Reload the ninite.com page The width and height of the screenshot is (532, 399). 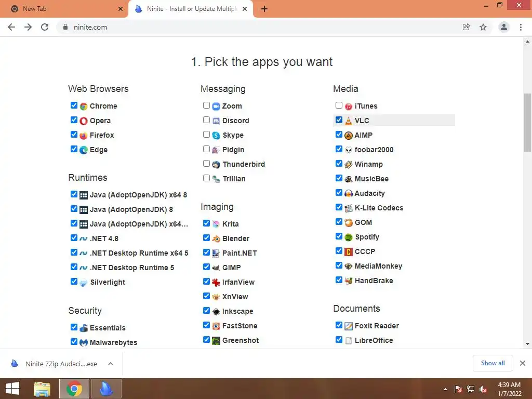coord(45,27)
